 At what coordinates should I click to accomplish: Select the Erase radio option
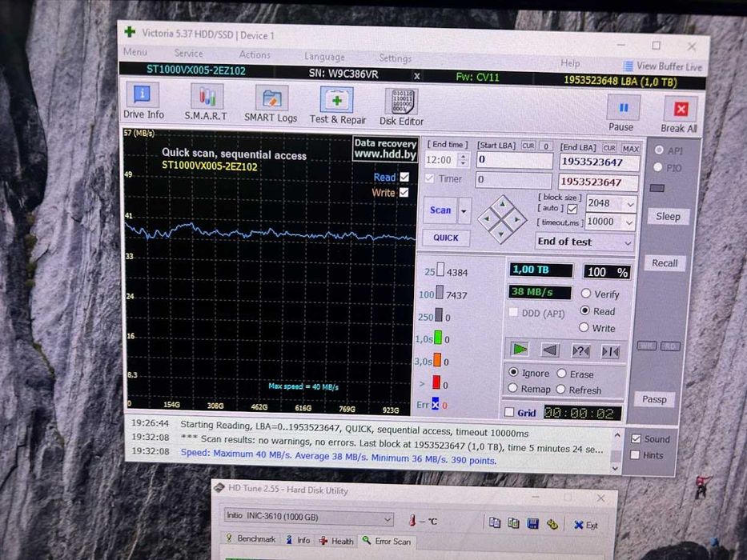click(x=562, y=374)
